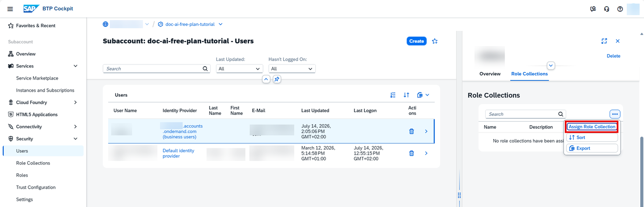The width and height of the screenshot is (644, 207).
Task: Open Trust Configuration
Action: pos(36,187)
